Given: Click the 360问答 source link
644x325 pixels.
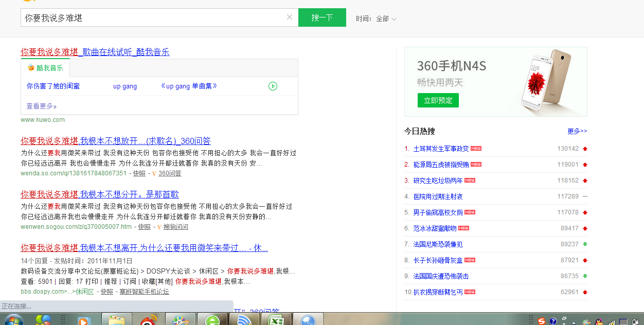Looking at the screenshot, I should pyautogui.click(x=170, y=173).
